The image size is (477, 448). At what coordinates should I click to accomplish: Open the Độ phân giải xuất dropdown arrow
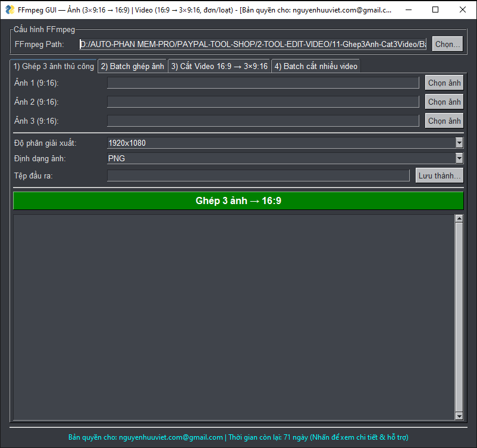point(459,143)
